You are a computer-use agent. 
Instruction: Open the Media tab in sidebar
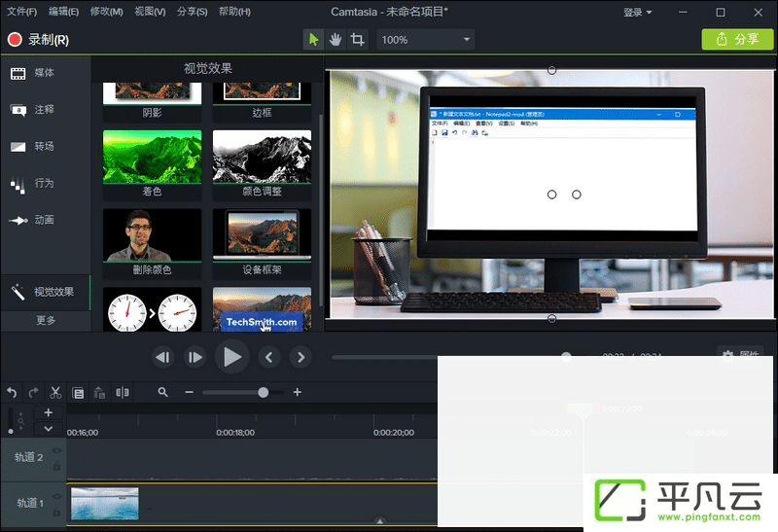point(46,73)
